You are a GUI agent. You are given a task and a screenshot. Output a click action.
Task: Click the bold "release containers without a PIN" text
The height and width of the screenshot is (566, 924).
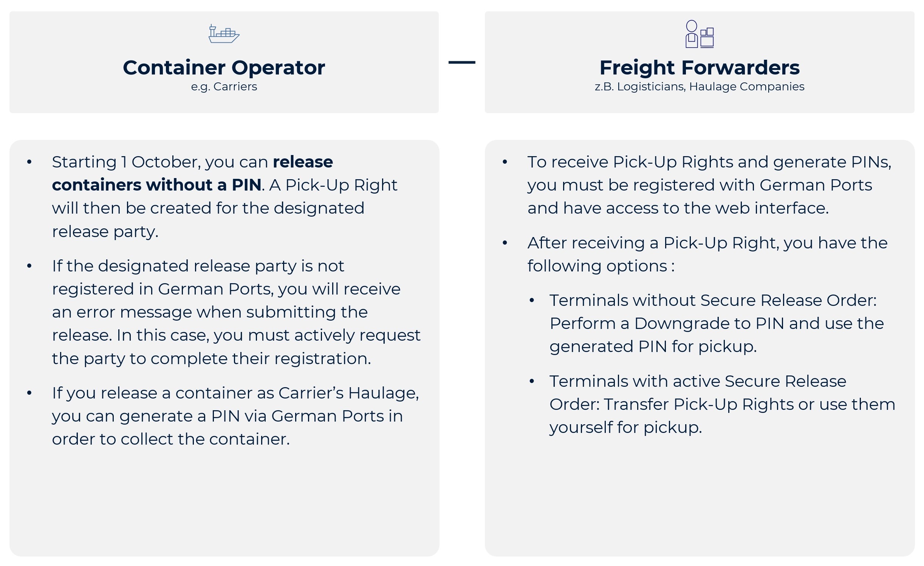coord(156,185)
